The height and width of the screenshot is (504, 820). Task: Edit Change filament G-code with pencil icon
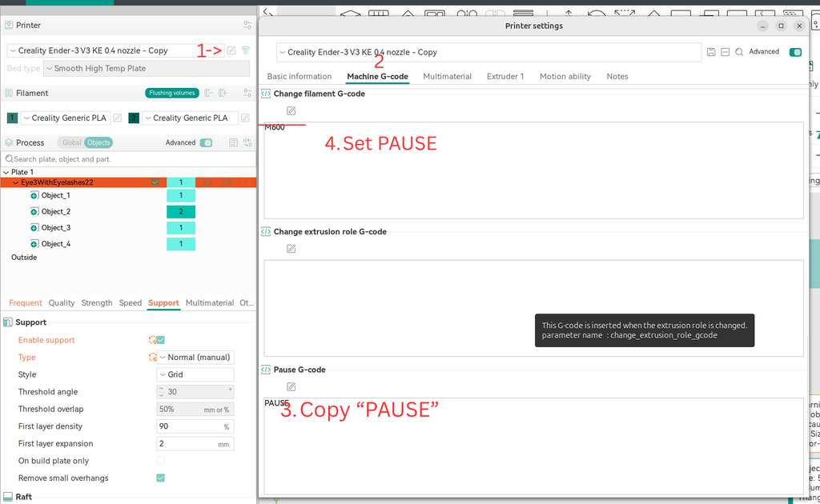point(291,110)
